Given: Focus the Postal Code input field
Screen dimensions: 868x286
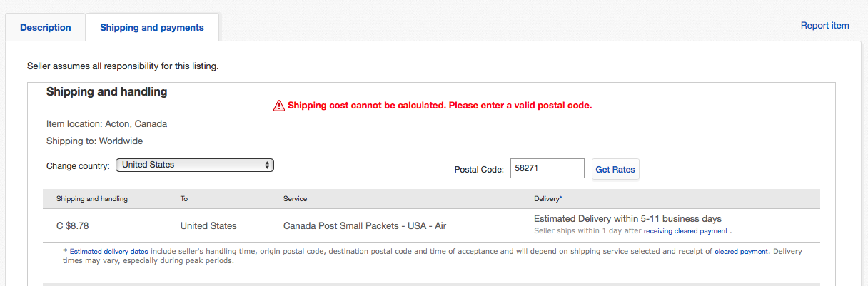Looking at the screenshot, I should (x=547, y=169).
